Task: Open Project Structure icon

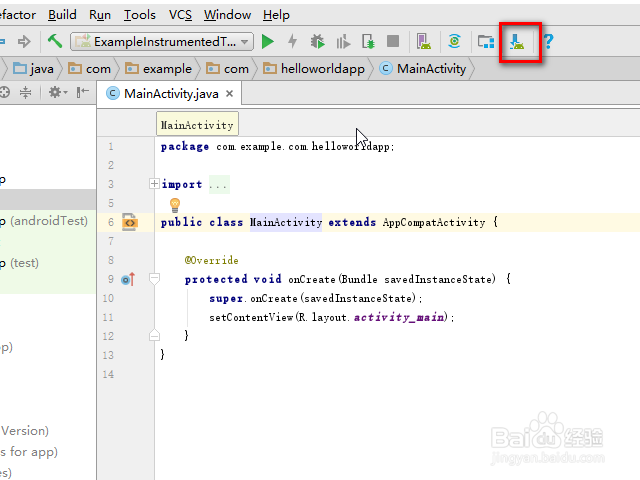Action: (486, 42)
